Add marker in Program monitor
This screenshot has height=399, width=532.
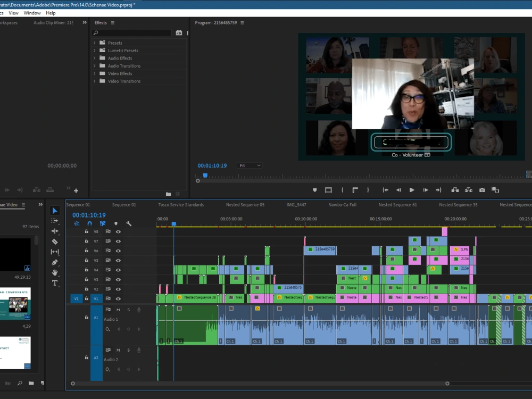315,190
